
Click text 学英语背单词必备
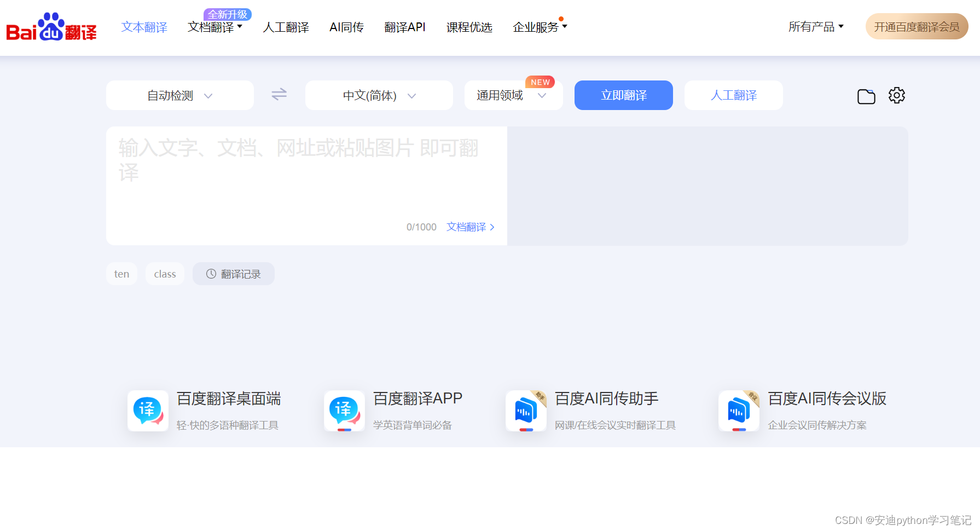[x=413, y=425]
